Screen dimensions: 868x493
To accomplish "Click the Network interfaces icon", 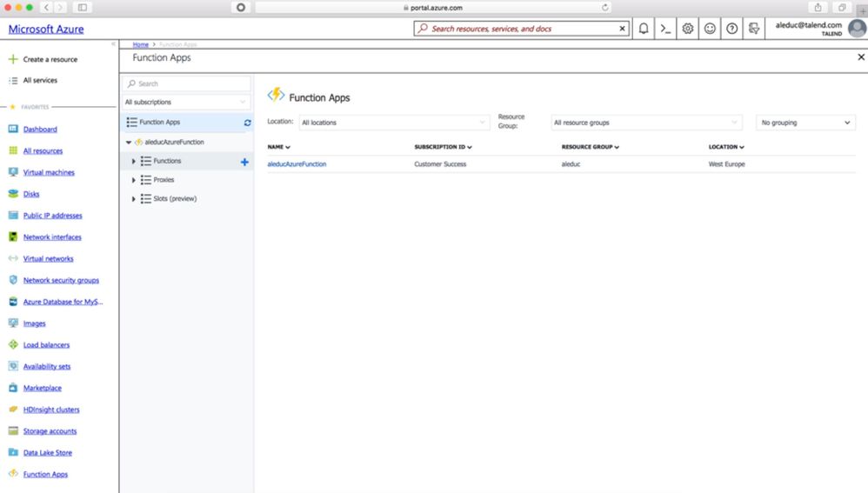I will [x=13, y=237].
